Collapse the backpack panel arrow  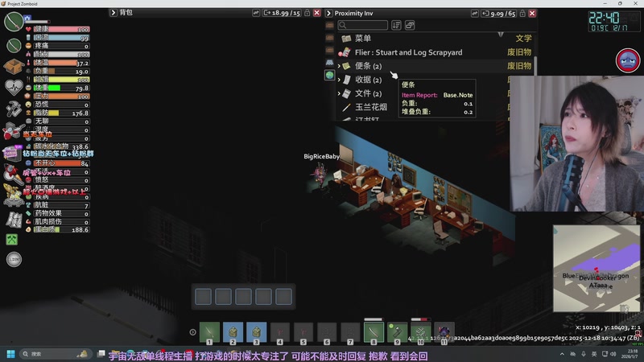pyautogui.click(x=114, y=13)
